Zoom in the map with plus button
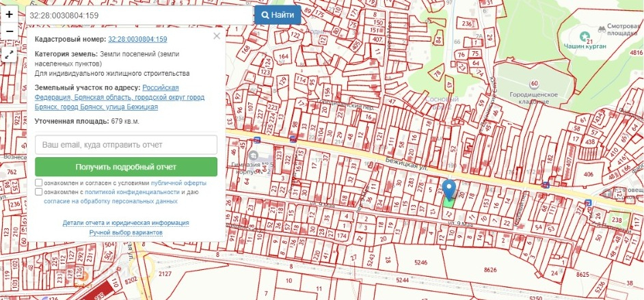644x300 pixels. tap(9, 15)
